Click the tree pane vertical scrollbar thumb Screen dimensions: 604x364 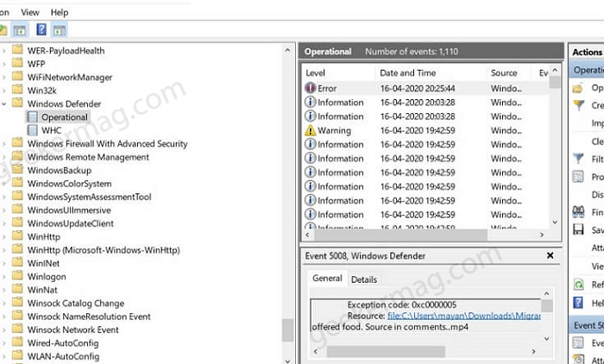click(x=287, y=330)
